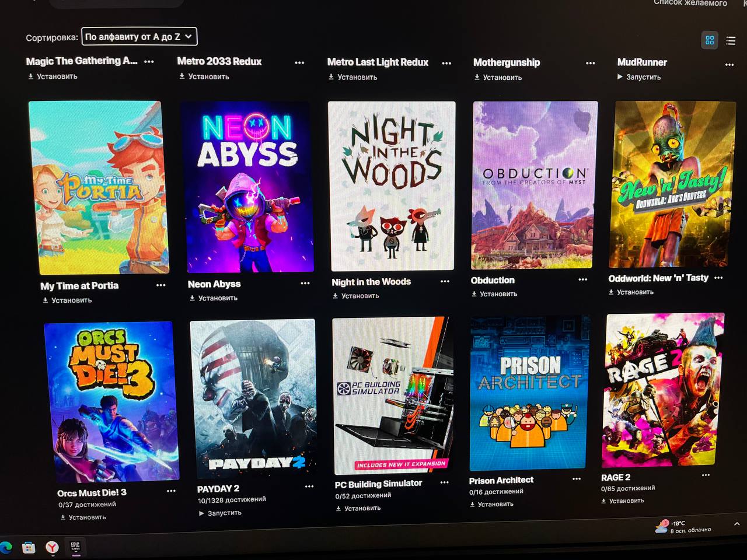Screen dimensions: 747x560
Task: Open three-dot menu for MudRunner
Action: [x=729, y=65]
